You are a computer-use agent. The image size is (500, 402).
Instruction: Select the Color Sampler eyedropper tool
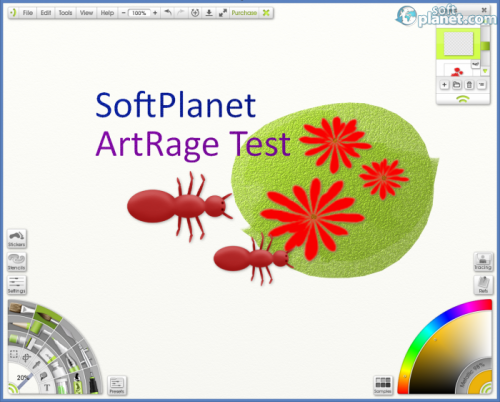(x=36, y=364)
